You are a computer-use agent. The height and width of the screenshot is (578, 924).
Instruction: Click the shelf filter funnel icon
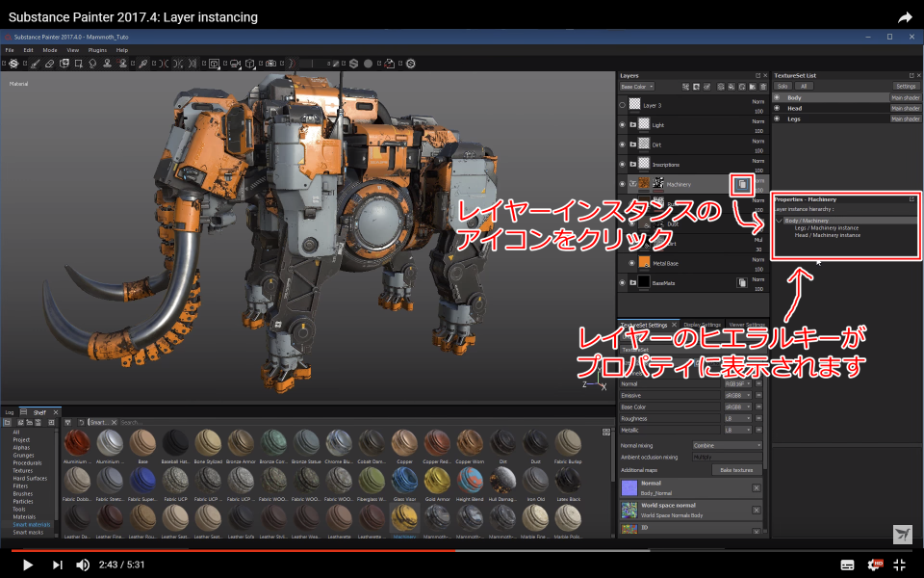pyautogui.click(x=67, y=422)
